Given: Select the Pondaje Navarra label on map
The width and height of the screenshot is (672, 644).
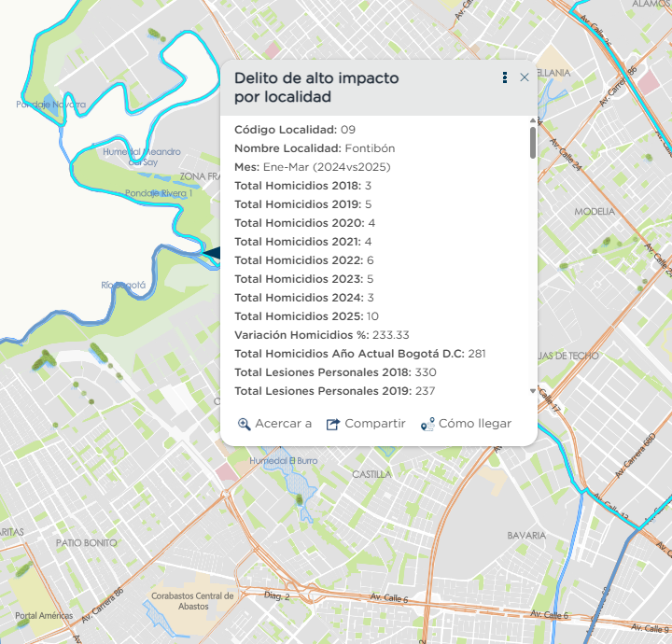Looking at the screenshot, I should (x=50, y=105).
